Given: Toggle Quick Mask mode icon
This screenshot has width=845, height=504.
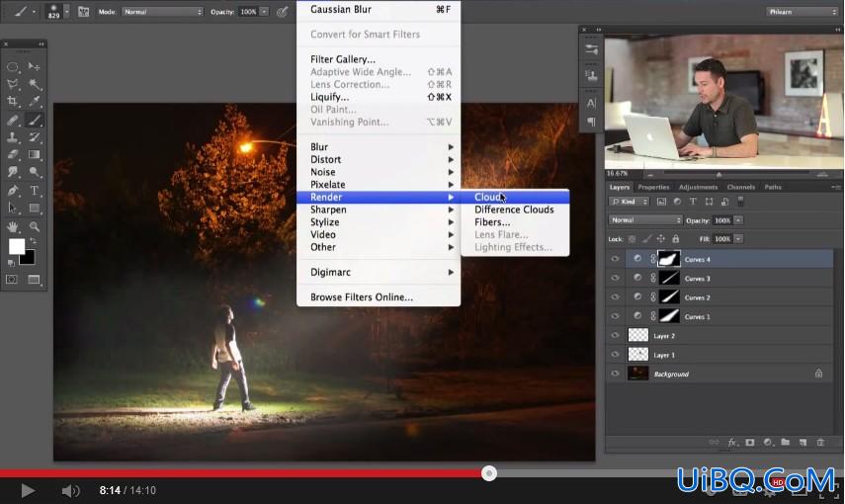Looking at the screenshot, I should coord(12,280).
